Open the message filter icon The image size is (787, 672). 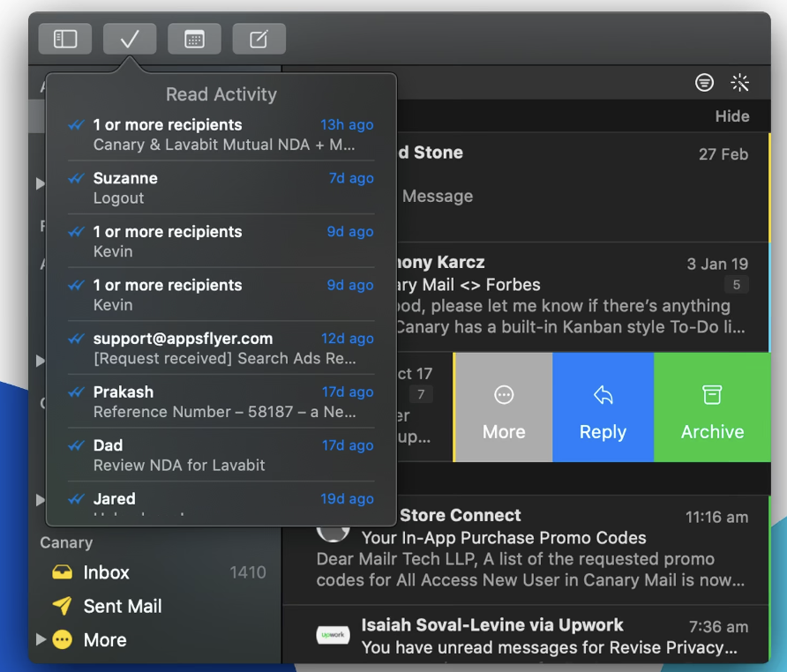pos(704,82)
